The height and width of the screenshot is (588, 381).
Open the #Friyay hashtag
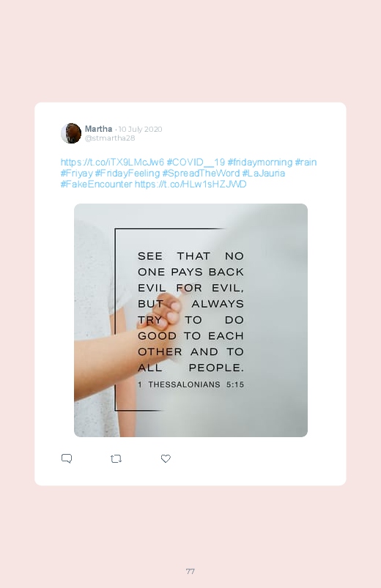77,174
